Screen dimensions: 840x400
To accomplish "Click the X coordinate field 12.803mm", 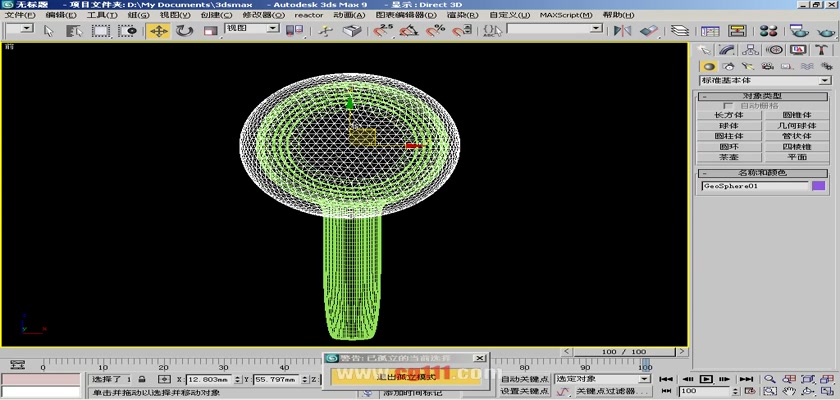I will click(209, 380).
